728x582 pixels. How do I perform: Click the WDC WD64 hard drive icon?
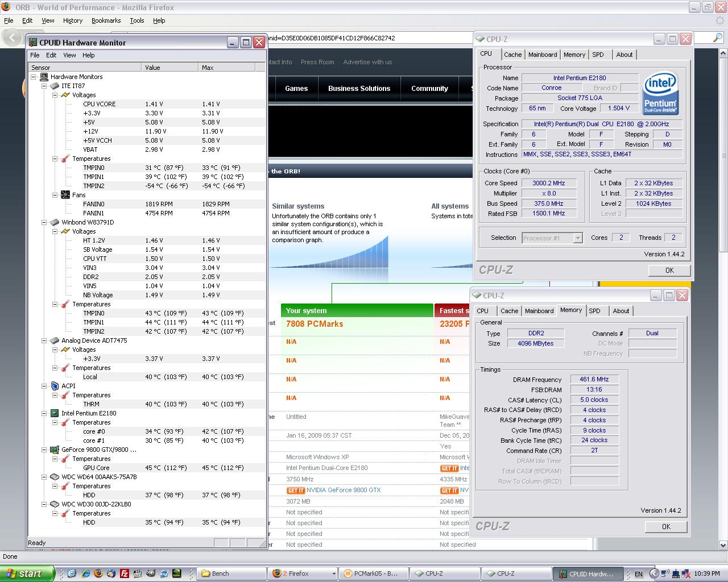click(55, 477)
